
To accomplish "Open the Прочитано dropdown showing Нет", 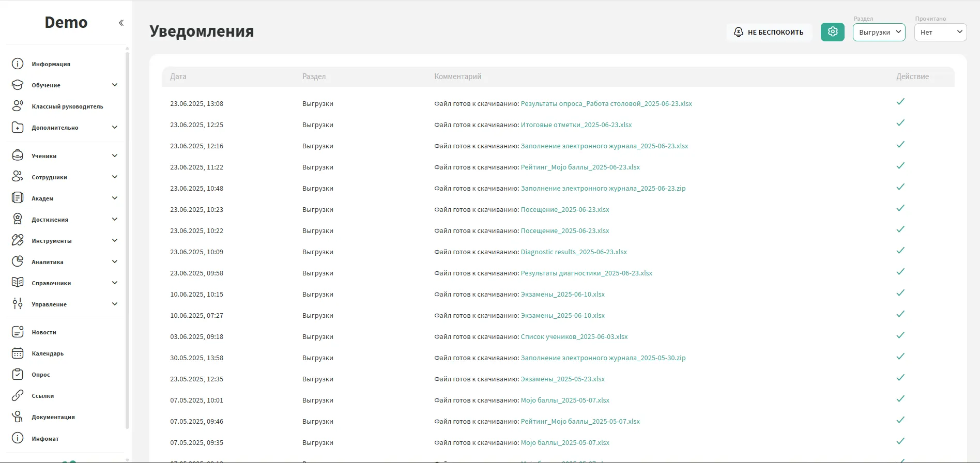I will (940, 32).
